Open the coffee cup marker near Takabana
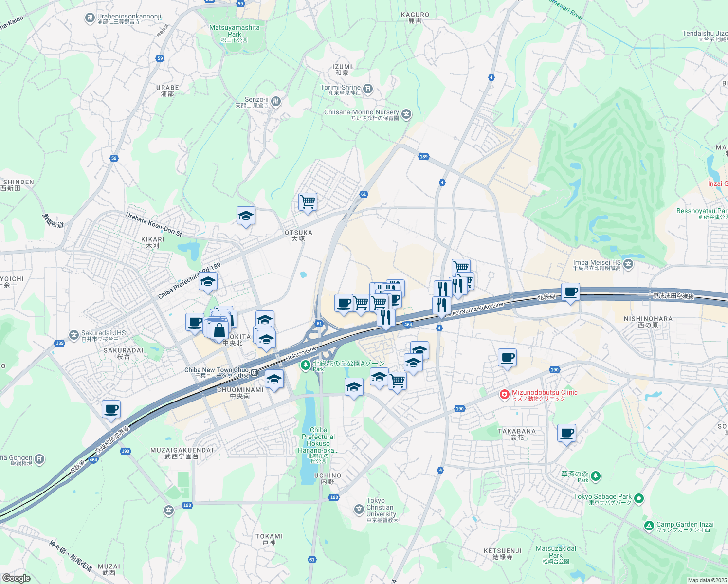Screen dimensions: 728x584 click(566, 433)
